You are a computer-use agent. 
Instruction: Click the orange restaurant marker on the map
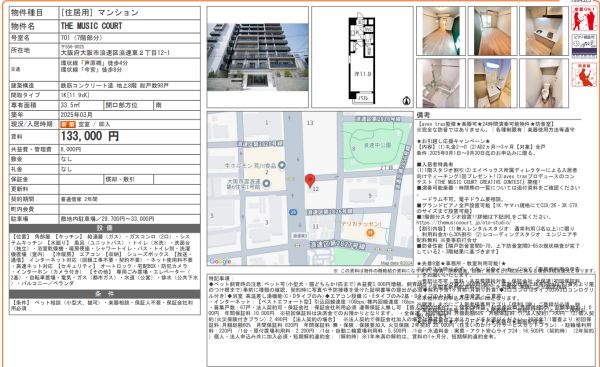coord(370,233)
